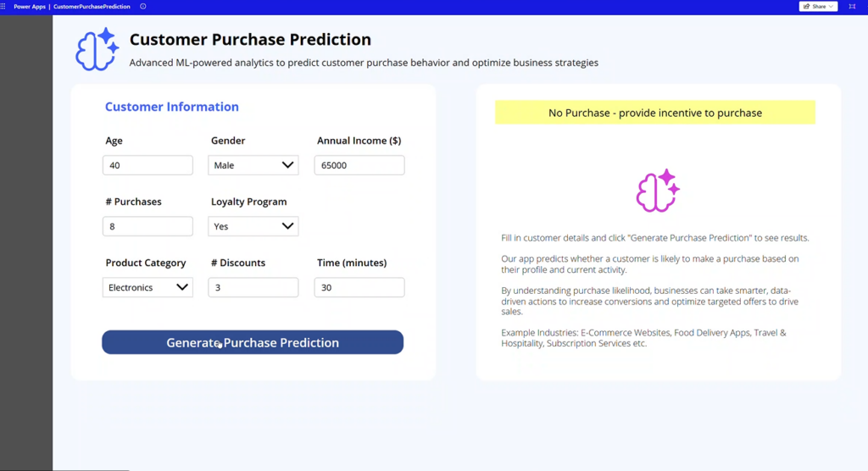Viewport: 868px width, 471px height.
Task: Click Generate Purchase Prediction button
Action: pos(253,342)
